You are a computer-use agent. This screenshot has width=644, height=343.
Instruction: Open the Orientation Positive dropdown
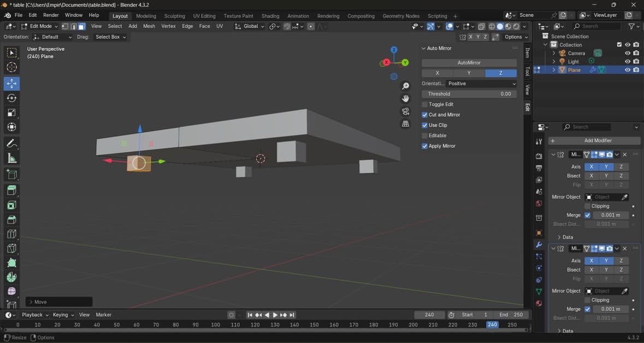pos(481,84)
